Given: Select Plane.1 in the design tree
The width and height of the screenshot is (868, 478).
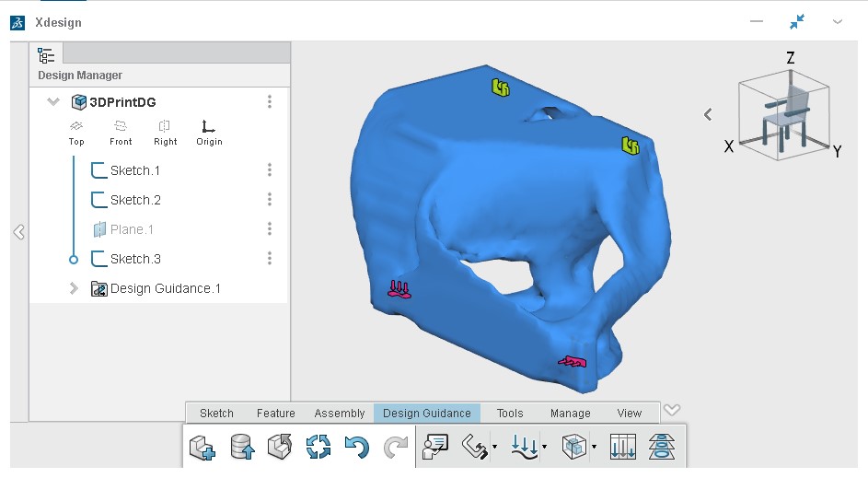Looking at the screenshot, I should pyautogui.click(x=123, y=229).
